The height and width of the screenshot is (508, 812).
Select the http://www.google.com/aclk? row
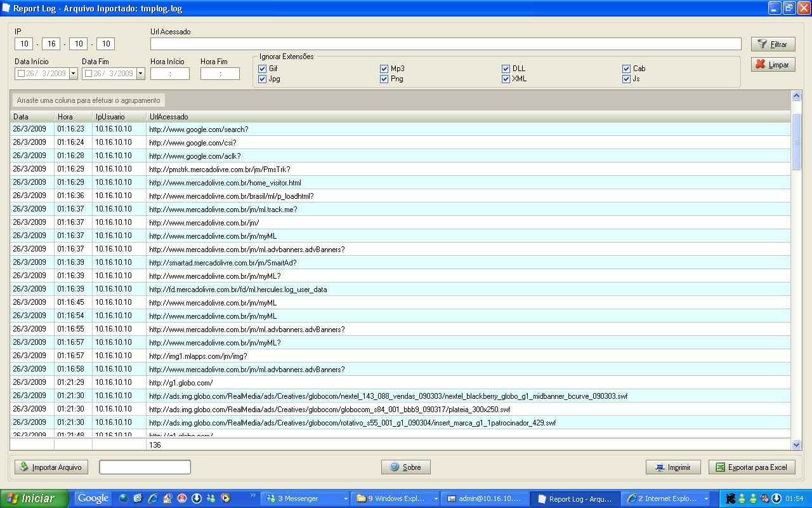pos(400,156)
